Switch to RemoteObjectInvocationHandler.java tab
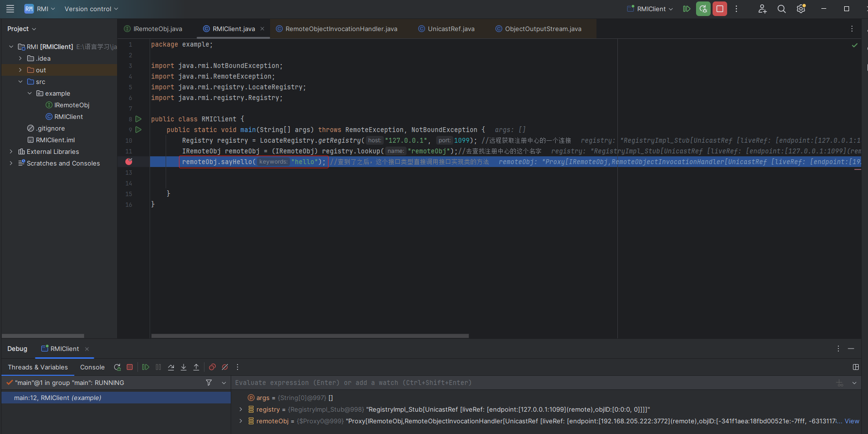 click(337, 29)
